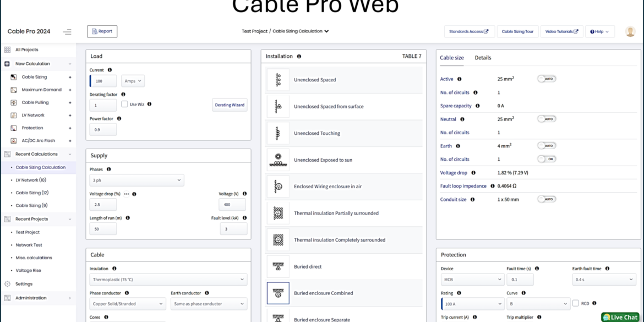644x322 pixels.
Task: Choose the Unenclosed Touching installation icon
Action: [278, 133]
